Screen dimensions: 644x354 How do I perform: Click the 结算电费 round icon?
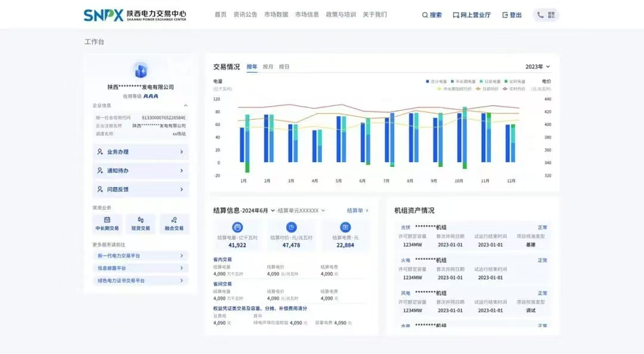click(345, 227)
